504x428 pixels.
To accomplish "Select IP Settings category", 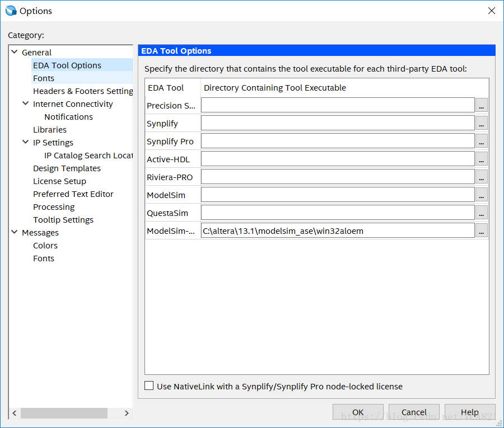I will point(53,143).
